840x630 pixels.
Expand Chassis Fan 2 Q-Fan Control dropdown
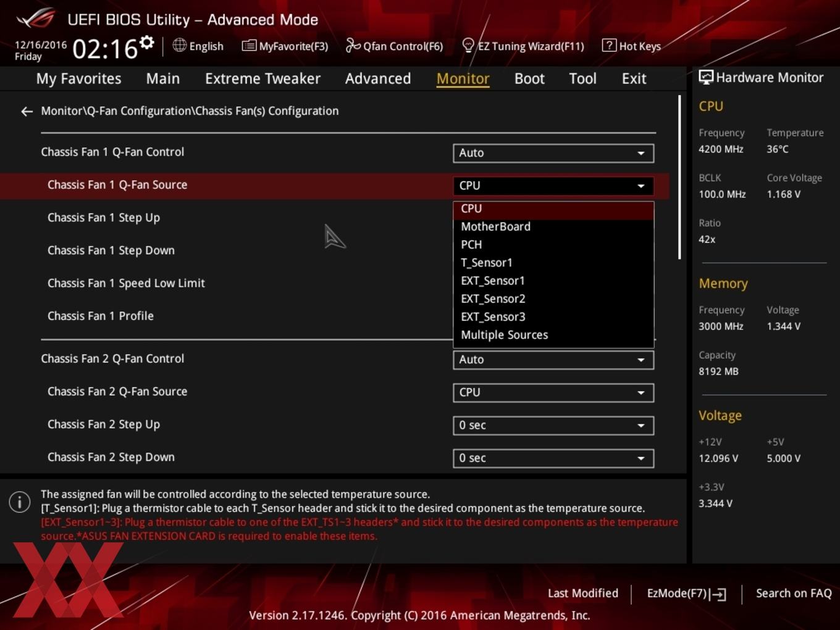(x=553, y=360)
